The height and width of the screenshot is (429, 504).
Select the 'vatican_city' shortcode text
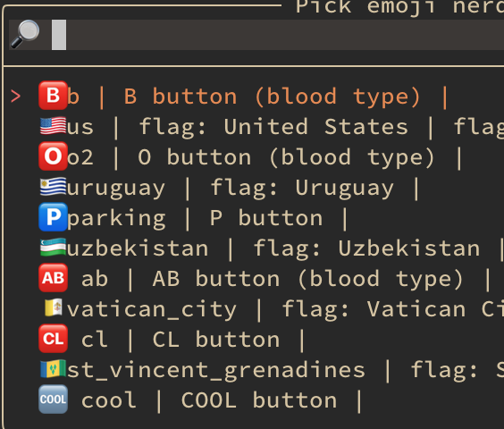click(x=151, y=310)
